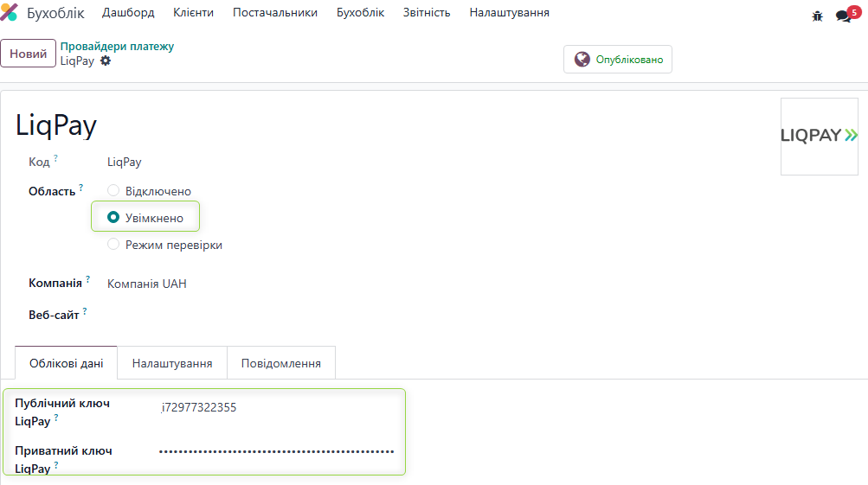Viewport: 868px width, 485px height.
Task: Click the globe icon in Опубліковано button
Action: (582, 60)
